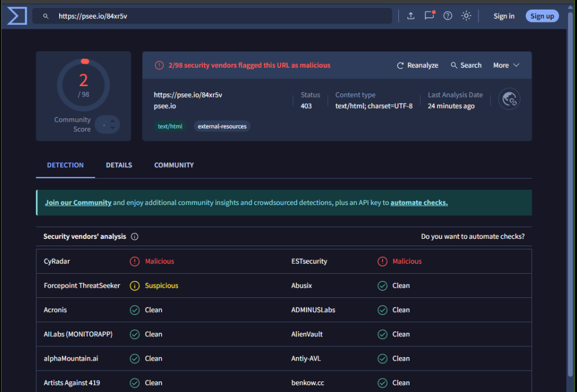Image resolution: width=577 pixels, height=392 pixels.
Task: Toggle the light/dark theme sun icon
Action: pyautogui.click(x=466, y=16)
